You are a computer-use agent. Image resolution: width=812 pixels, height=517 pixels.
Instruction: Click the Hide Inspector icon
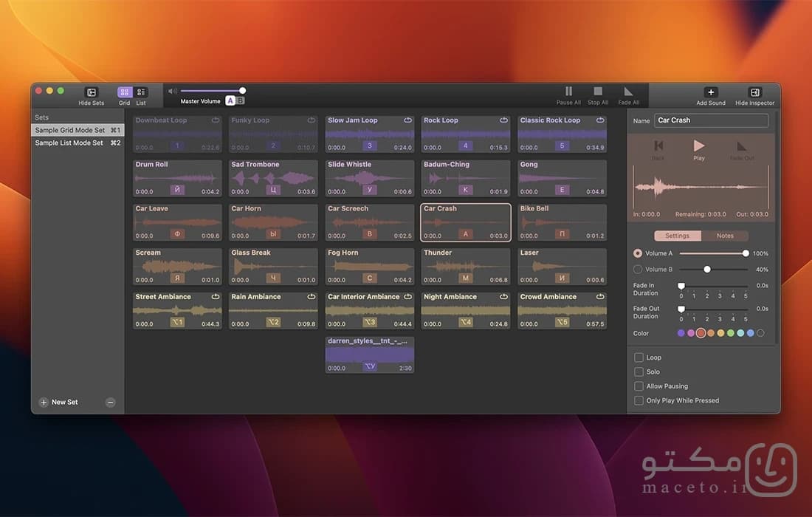(x=754, y=92)
